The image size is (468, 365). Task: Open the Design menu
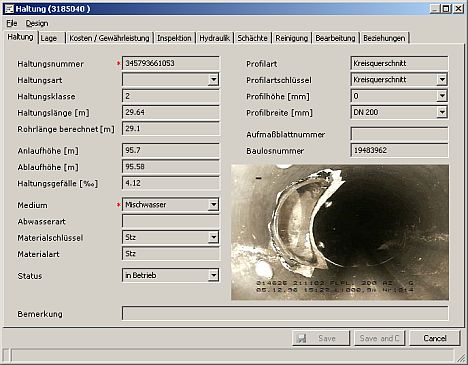37,23
